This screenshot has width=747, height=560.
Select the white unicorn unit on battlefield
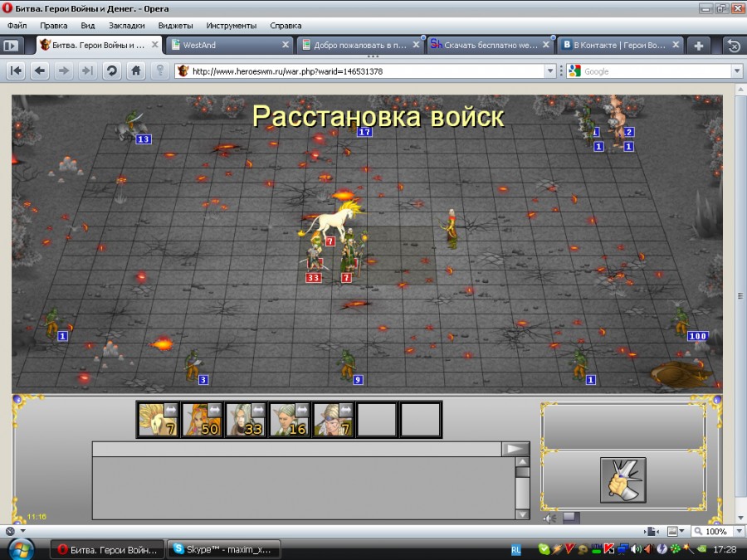(x=334, y=219)
